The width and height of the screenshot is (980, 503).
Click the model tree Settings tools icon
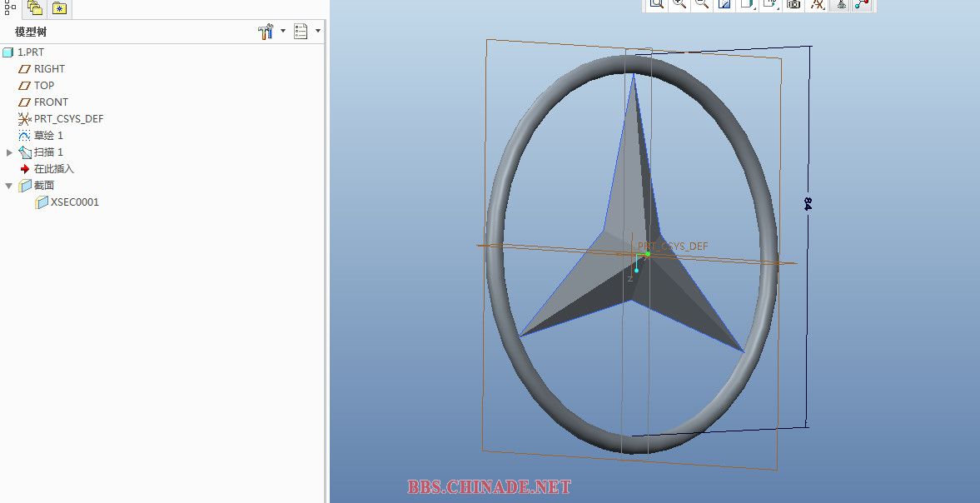point(266,32)
